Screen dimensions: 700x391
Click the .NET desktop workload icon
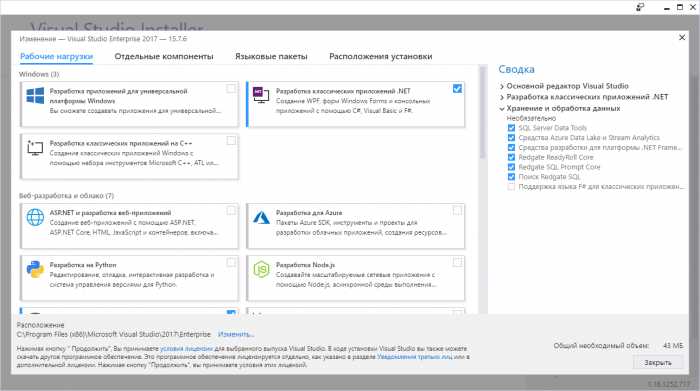261,95
